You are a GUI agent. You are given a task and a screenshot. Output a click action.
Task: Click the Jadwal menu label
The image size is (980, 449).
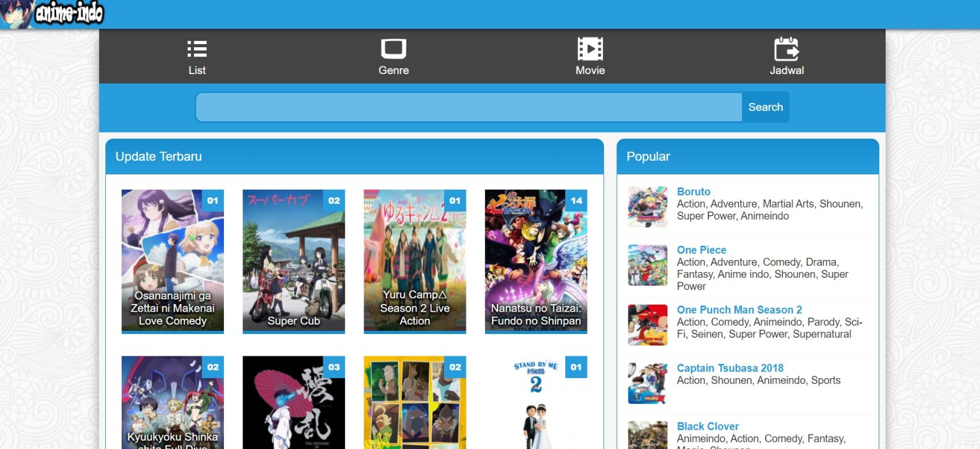click(x=787, y=70)
